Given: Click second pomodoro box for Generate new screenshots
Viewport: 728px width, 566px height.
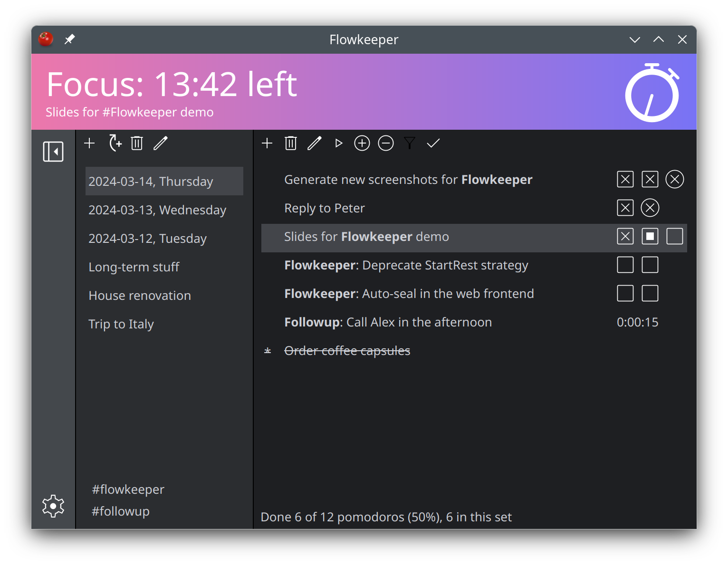Looking at the screenshot, I should [x=650, y=179].
